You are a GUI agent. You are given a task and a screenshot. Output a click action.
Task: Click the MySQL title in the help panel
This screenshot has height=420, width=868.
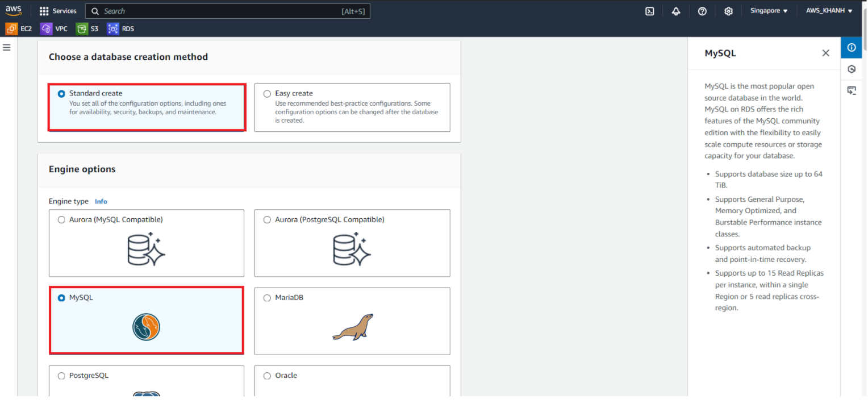[720, 53]
